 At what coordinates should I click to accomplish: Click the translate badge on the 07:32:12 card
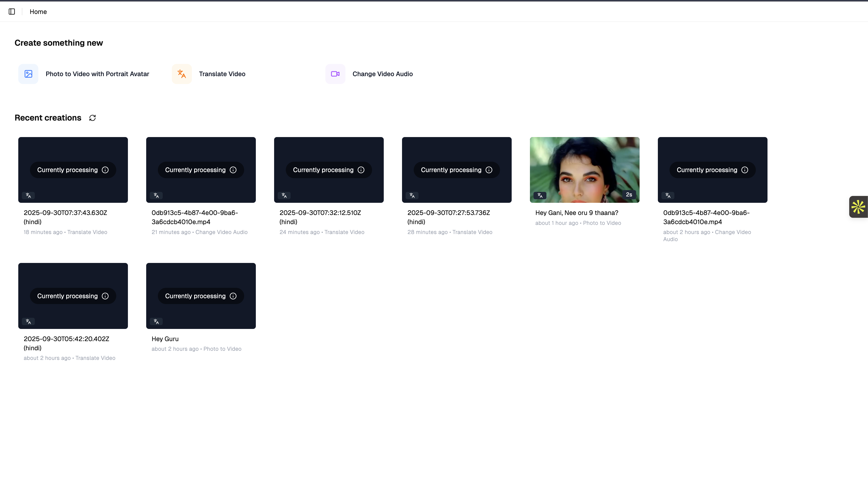pyautogui.click(x=284, y=195)
